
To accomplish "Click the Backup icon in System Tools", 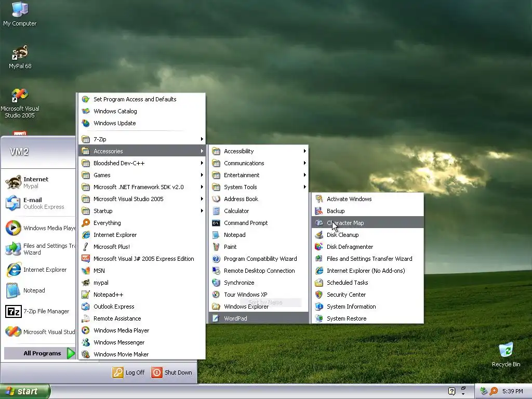I will [318, 211].
